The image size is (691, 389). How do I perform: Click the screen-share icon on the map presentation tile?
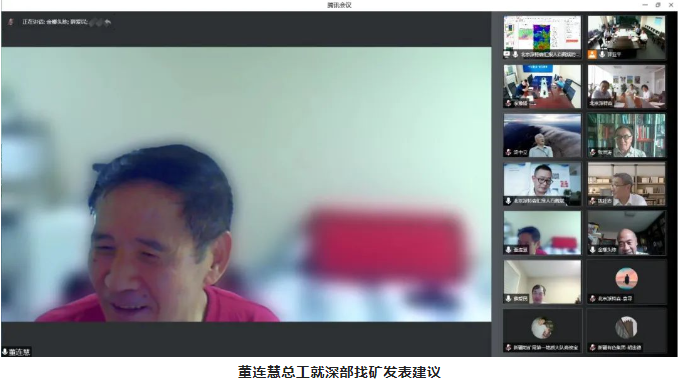[507, 55]
